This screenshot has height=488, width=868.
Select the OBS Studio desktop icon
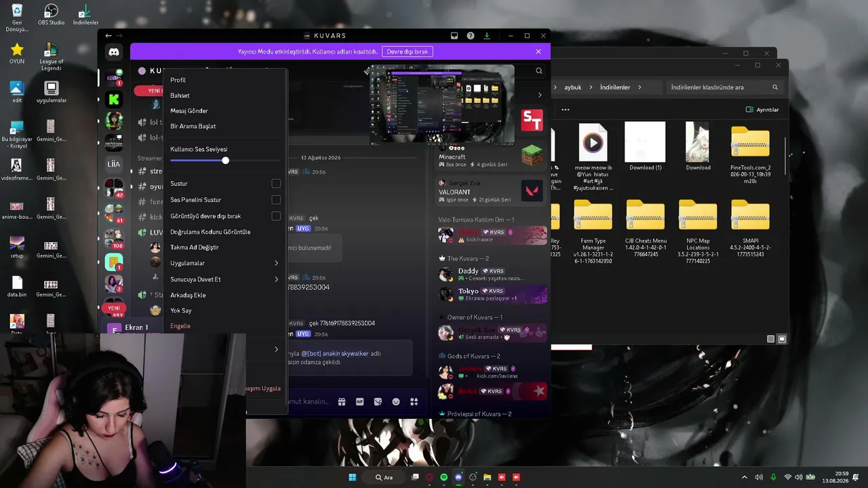point(51,15)
